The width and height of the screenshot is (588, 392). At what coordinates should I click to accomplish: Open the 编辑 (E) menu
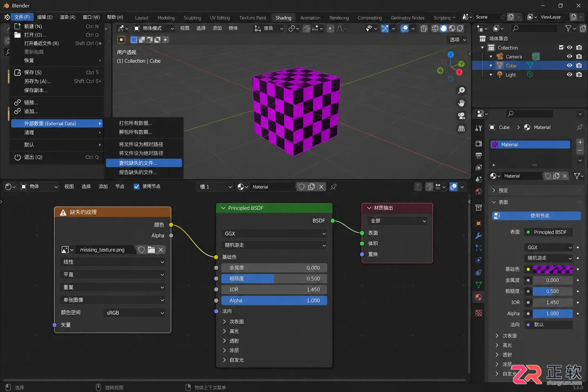click(x=45, y=17)
